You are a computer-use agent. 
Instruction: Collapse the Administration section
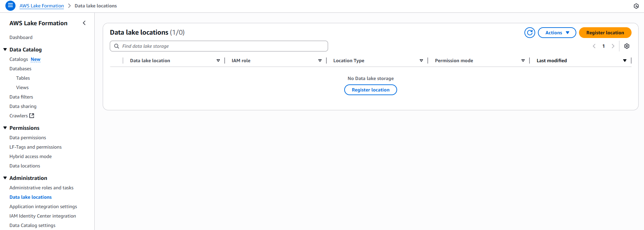pyautogui.click(x=5, y=178)
